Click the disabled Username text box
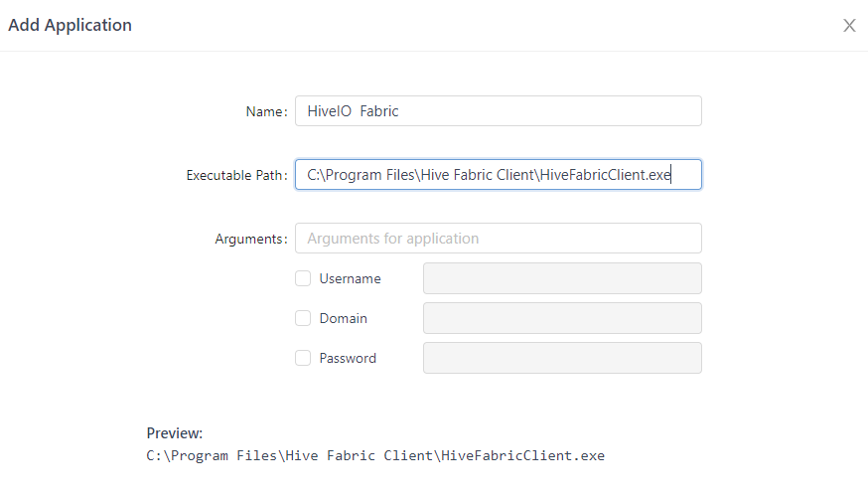The width and height of the screenshot is (868, 498). pyautogui.click(x=562, y=279)
